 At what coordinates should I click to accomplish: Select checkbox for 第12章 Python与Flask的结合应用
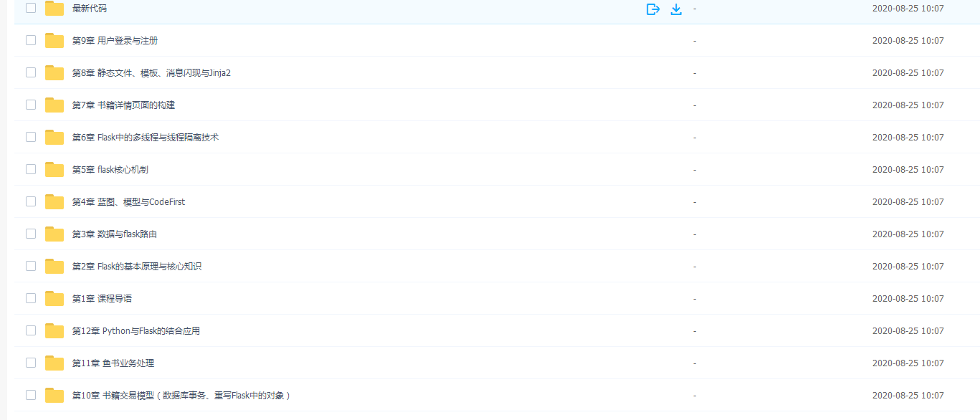click(31, 330)
